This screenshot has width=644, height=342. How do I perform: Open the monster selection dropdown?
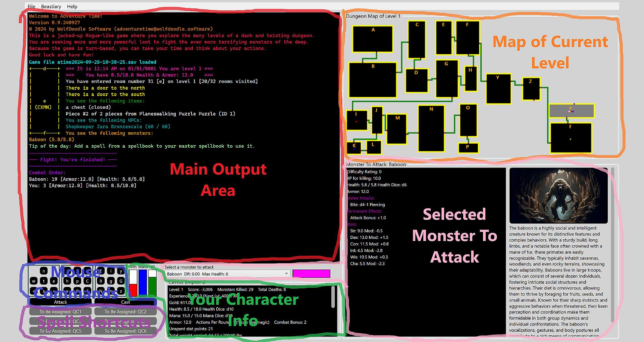click(x=227, y=274)
